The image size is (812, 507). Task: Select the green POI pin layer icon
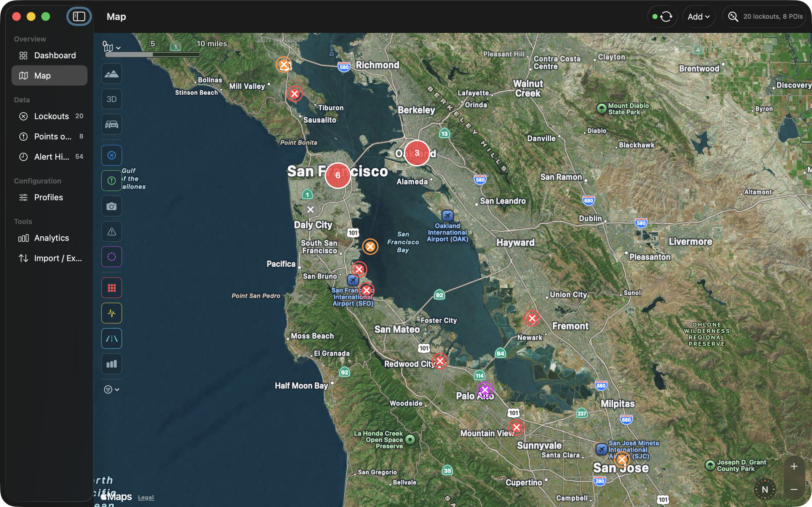tap(112, 180)
